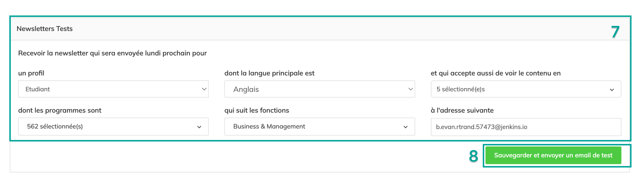Viewport: 644px width, 182px height.
Task: Expand the 562 sélectionnée(s) programmes selector
Action: click(113, 127)
